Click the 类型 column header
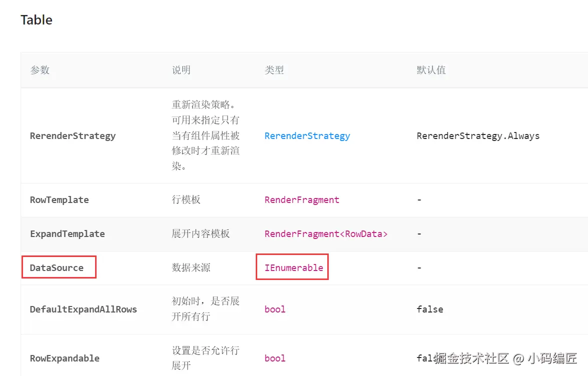This screenshot has height=376, width=588. [274, 70]
